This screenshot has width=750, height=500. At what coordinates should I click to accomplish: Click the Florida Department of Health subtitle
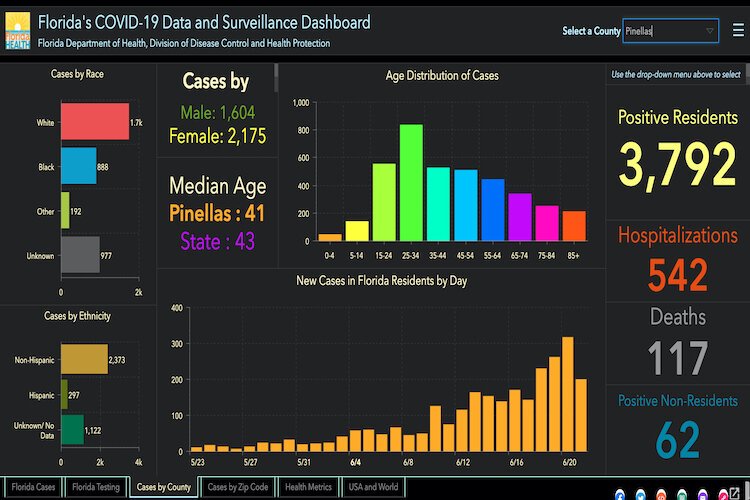click(184, 43)
